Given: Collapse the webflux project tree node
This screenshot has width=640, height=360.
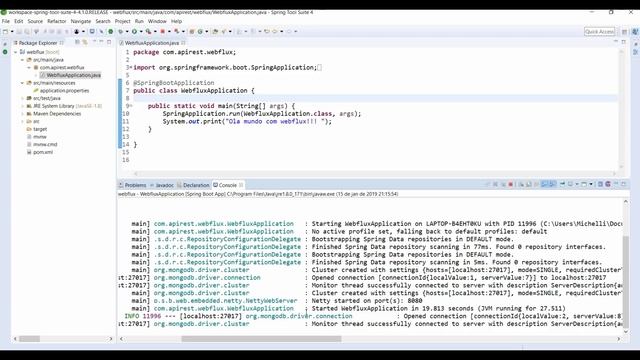Looking at the screenshot, I should coord(16,52).
